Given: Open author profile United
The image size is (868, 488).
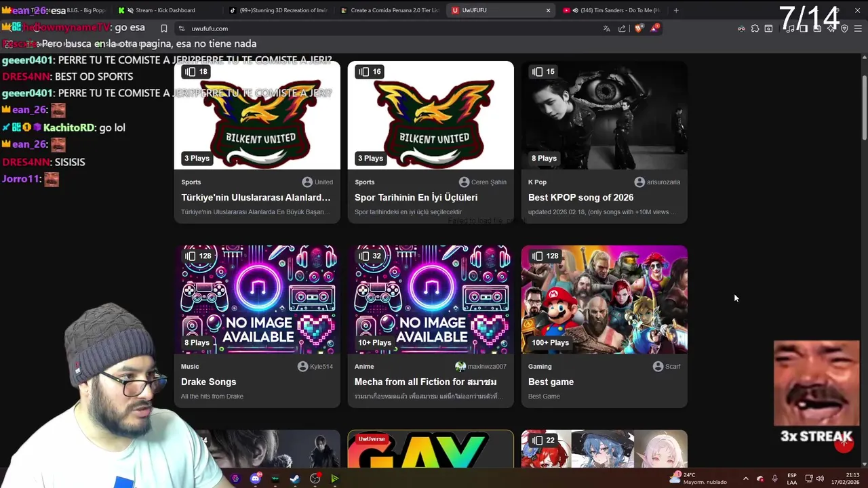Looking at the screenshot, I should [x=317, y=182].
